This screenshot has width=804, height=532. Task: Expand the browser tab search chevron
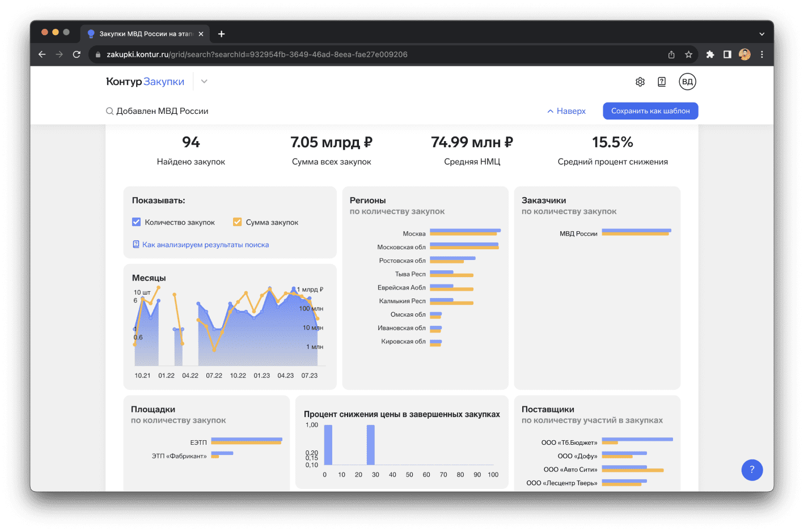[x=761, y=34]
